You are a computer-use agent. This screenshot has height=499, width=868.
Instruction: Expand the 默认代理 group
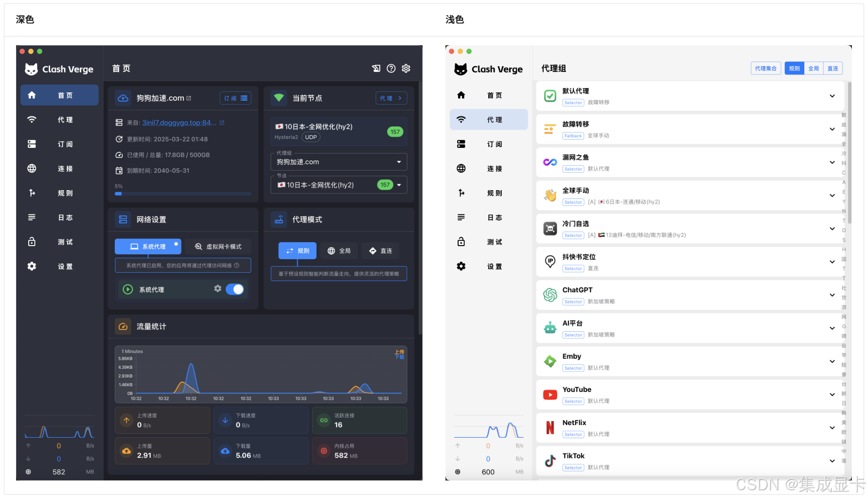click(x=832, y=96)
